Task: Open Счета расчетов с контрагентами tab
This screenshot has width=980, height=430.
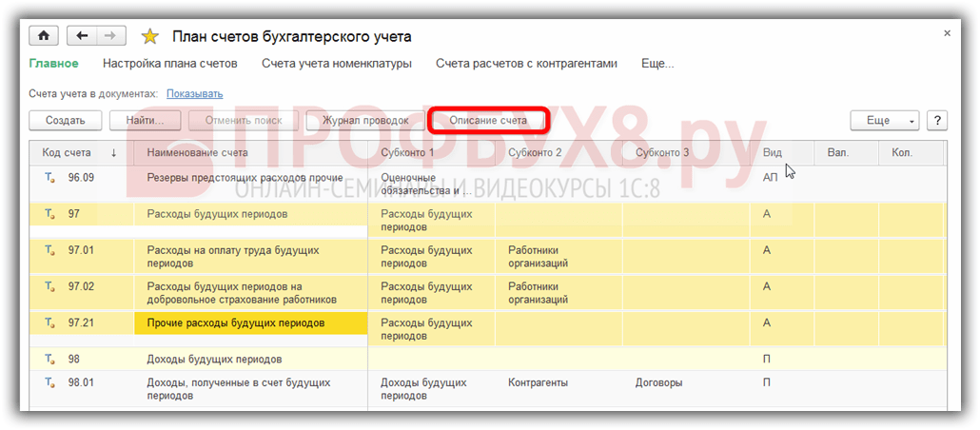Action: [526, 64]
